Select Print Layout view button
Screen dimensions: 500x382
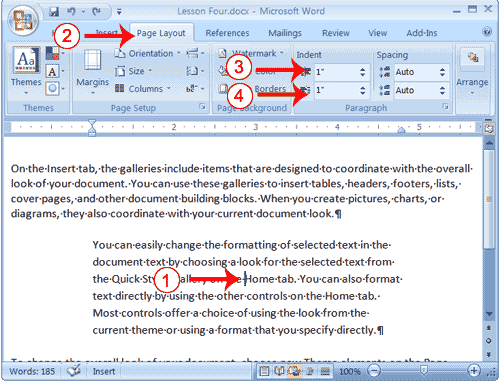pyautogui.click(x=264, y=371)
